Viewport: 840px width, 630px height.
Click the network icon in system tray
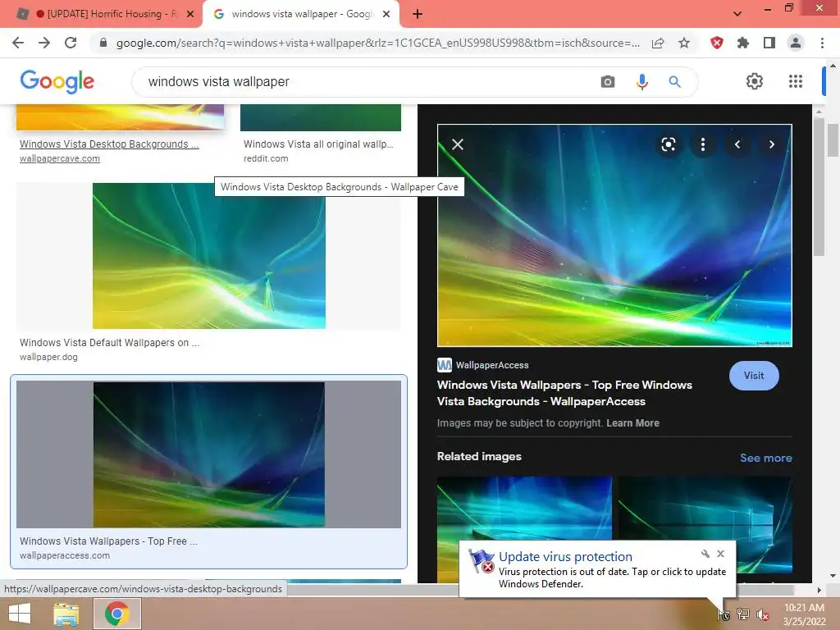click(742, 614)
